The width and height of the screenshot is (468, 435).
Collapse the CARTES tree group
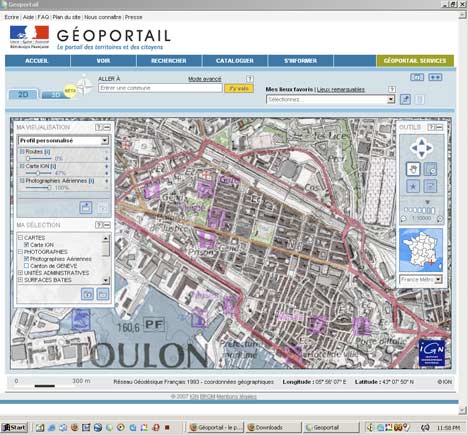(x=20, y=238)
